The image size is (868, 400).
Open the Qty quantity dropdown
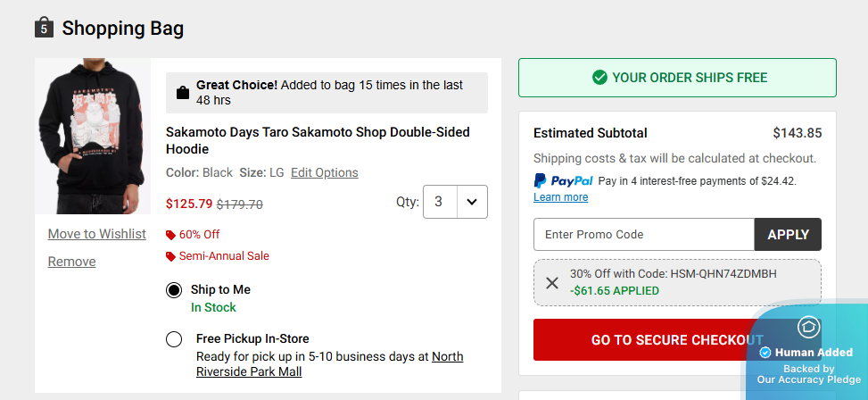click(x=455, y=202)
